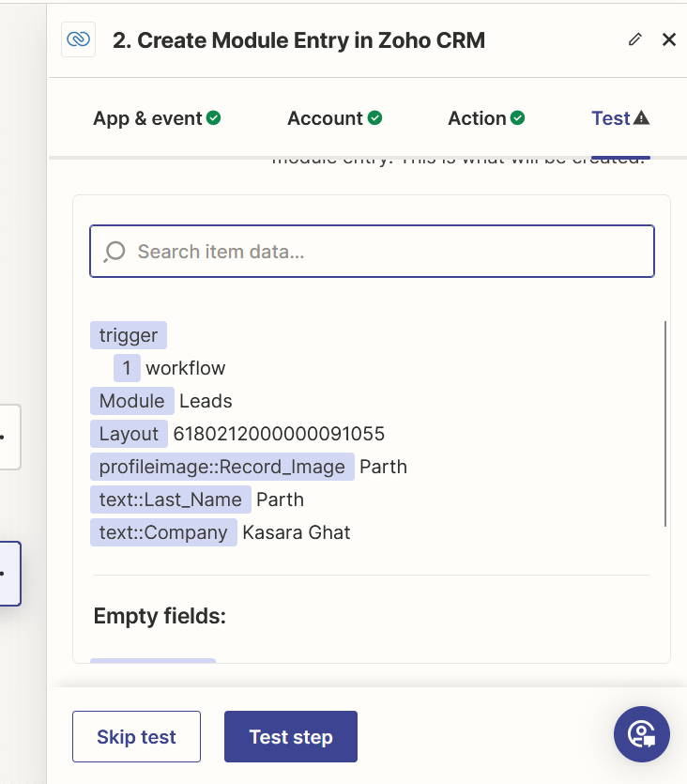Click the magnifier icon in search box
This screenshot has height=784, width=687.
click(114, 252)
